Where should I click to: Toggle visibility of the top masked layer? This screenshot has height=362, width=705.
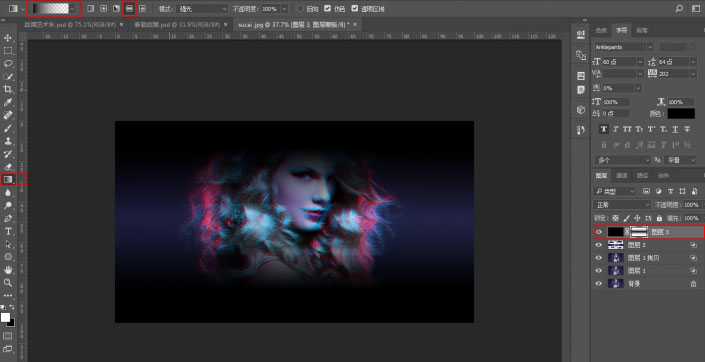pos(598,232)
